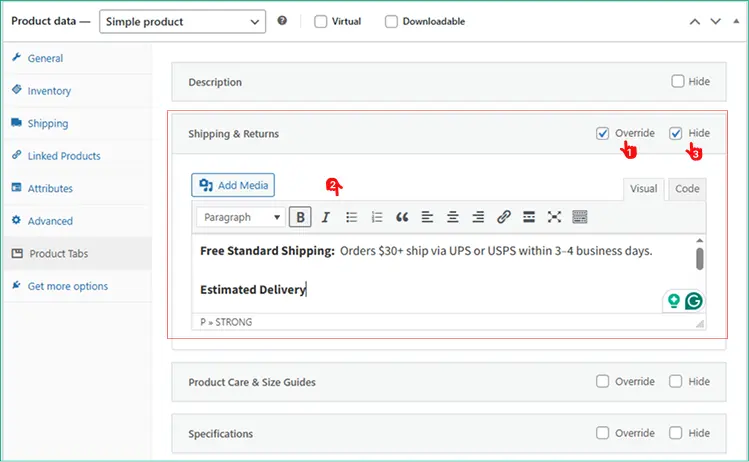Apply Italic formatting in editor

click(326, 217)
